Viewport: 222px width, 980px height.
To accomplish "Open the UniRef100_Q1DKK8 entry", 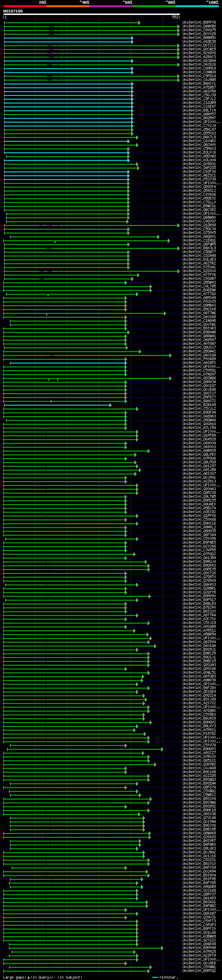I will coord(199,225).
